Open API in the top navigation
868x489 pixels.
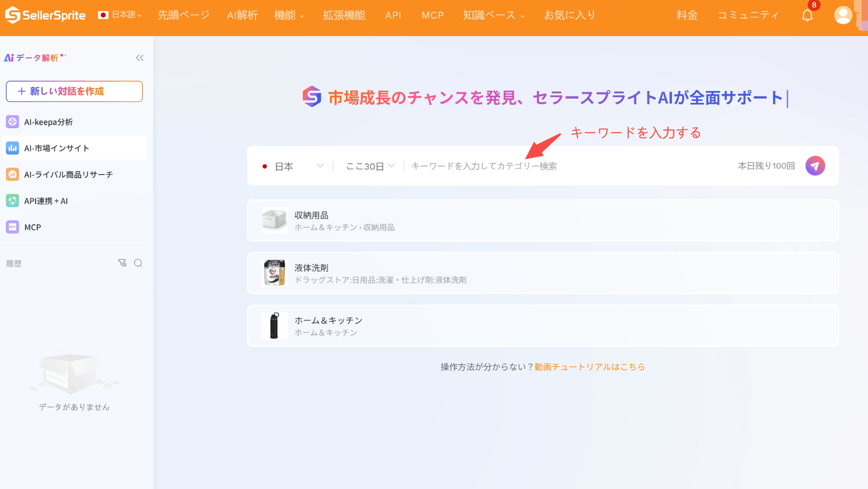click(x=393, y=15)
